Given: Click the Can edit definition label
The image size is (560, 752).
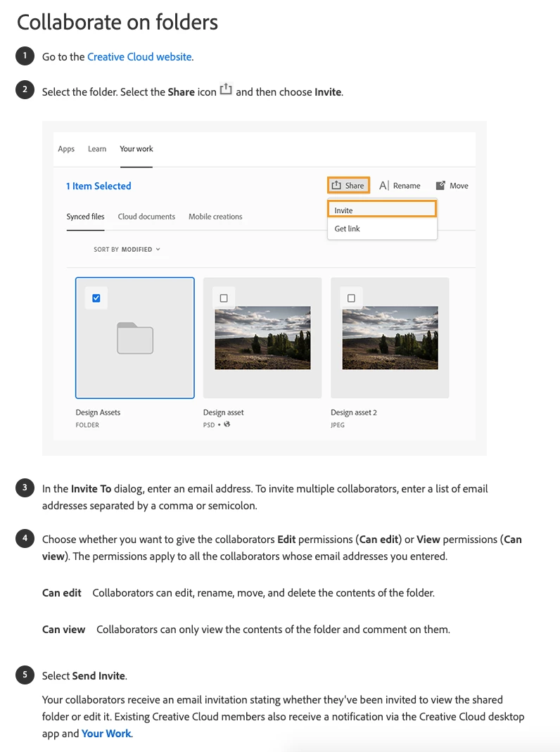Looking at the screenshot, I should (62, 593).
